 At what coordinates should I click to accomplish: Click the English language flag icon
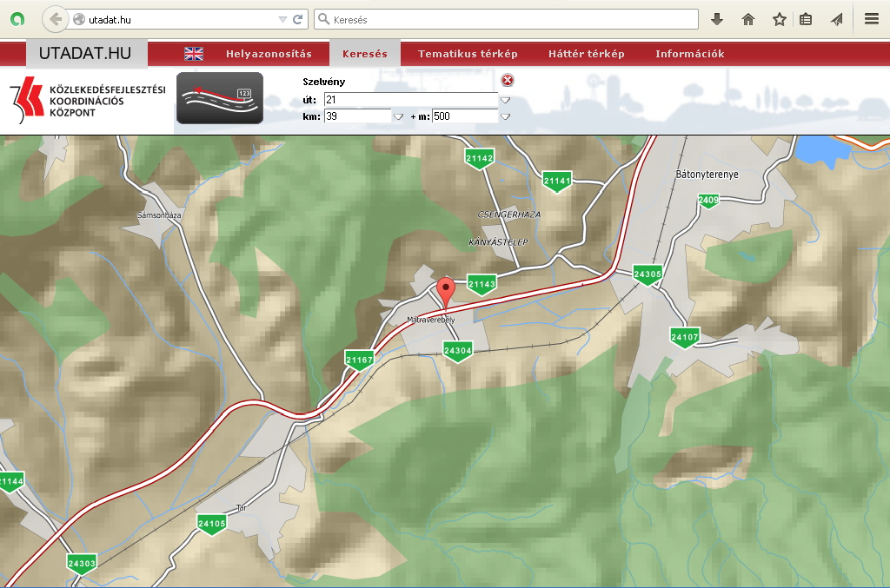194,54
